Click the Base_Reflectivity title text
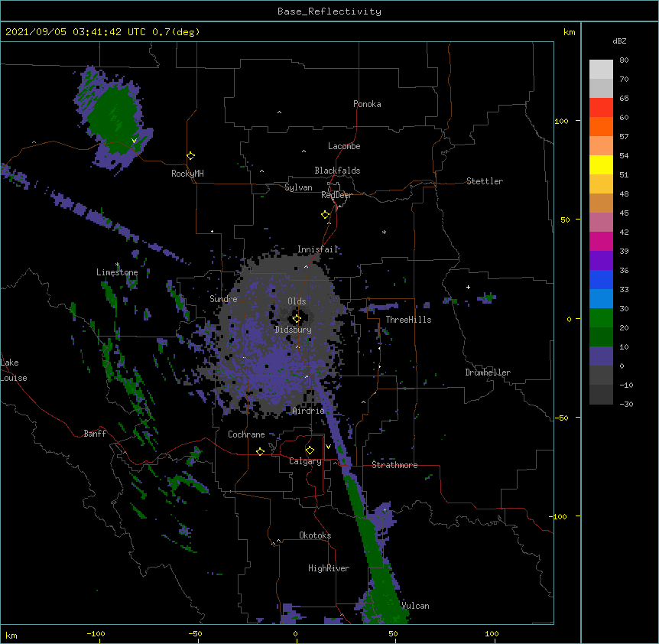The image size is (659, 644). coord(329,11)
